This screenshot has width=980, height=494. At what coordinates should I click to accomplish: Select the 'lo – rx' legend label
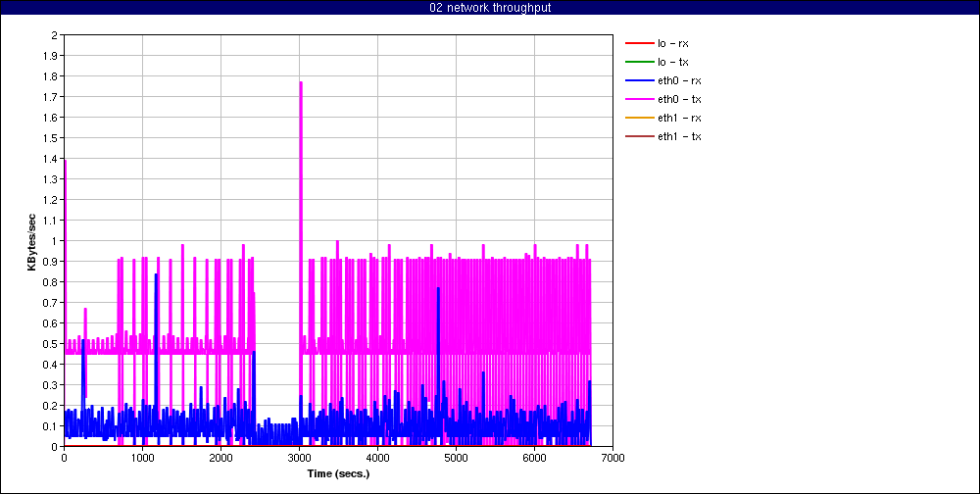(x=672, y=44)
